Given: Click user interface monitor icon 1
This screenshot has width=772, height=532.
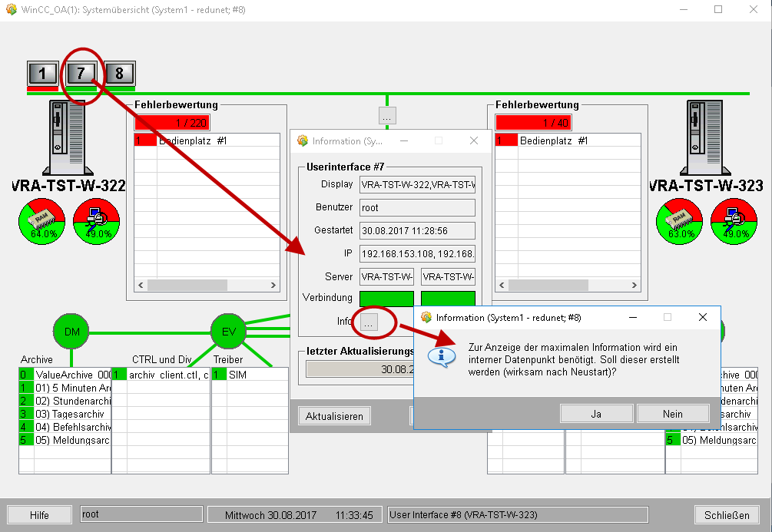Looking at the screenshot, I should tap(42, 74).
